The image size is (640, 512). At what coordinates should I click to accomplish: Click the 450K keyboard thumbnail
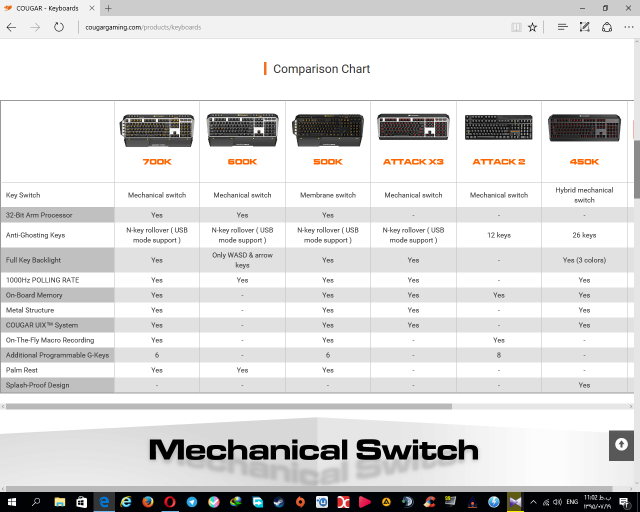coord(584,128)
